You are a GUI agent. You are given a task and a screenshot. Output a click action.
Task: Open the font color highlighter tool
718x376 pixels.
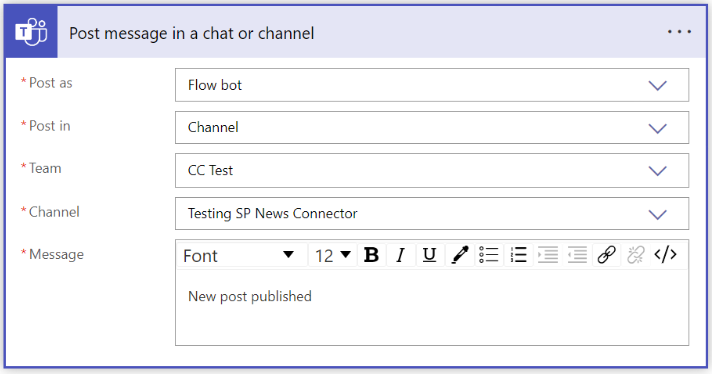click(460, 255)
